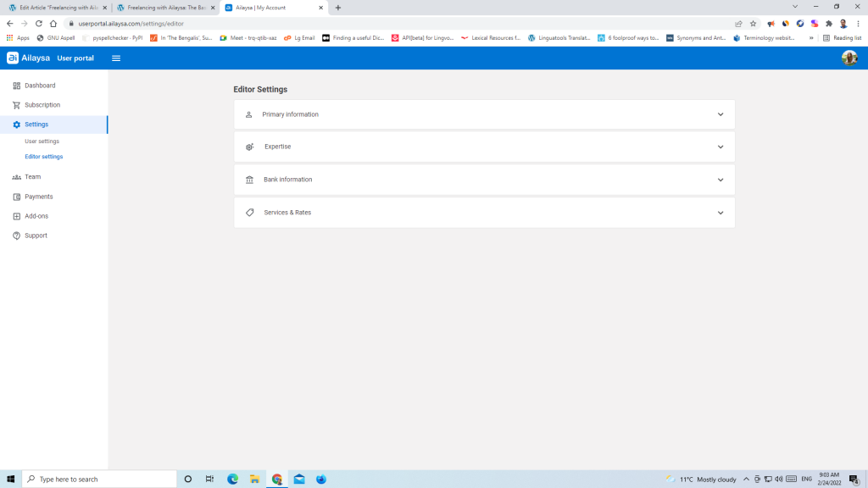Select Editor settings in sidebar
868x488 pixels.
click(44, 157)
